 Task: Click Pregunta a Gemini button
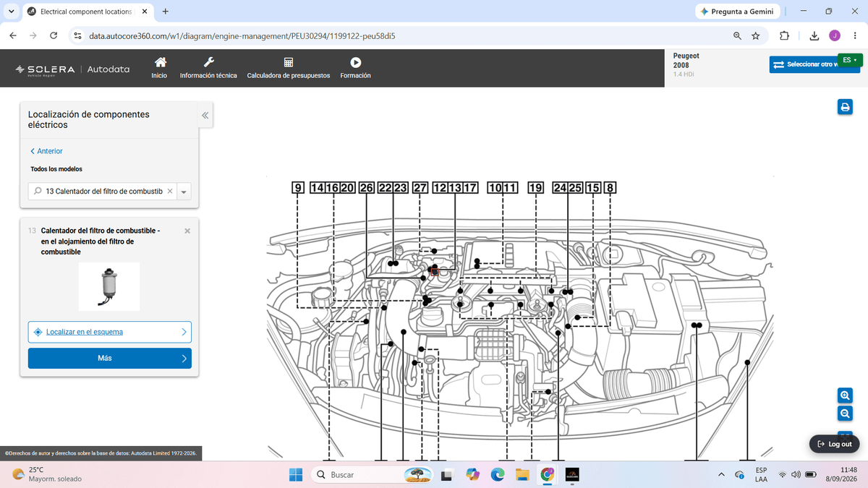[737, 12]
